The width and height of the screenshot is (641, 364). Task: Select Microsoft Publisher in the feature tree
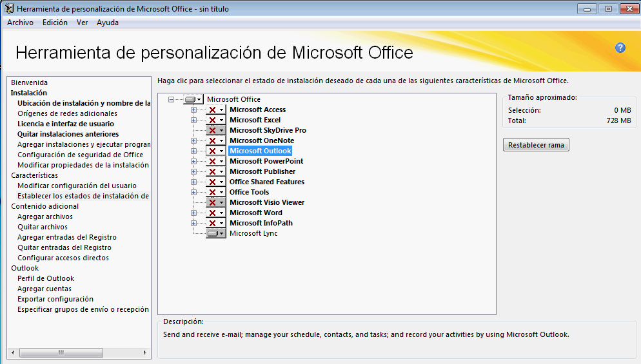[x=262, y=171]
